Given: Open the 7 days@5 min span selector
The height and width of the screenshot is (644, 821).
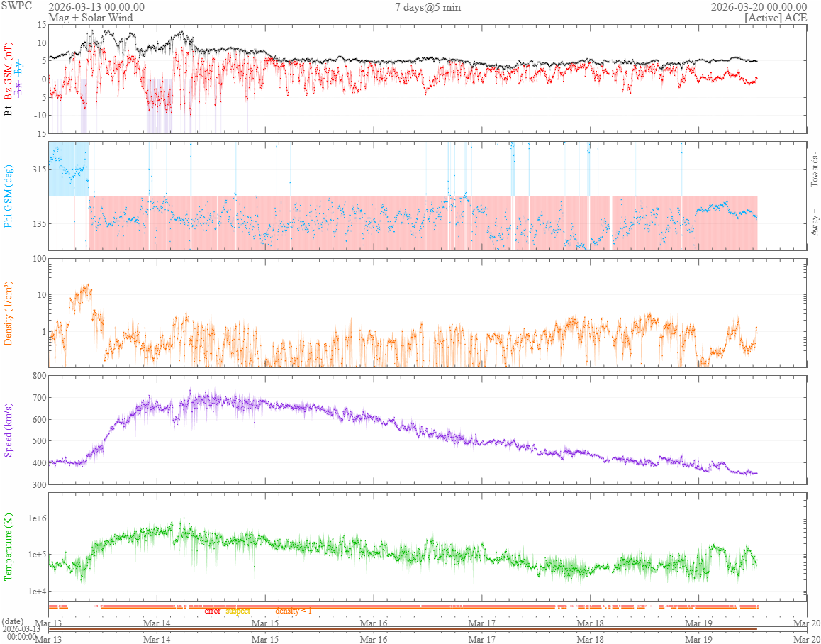Looking at the screenshot, I should click(x=428, y=7).
